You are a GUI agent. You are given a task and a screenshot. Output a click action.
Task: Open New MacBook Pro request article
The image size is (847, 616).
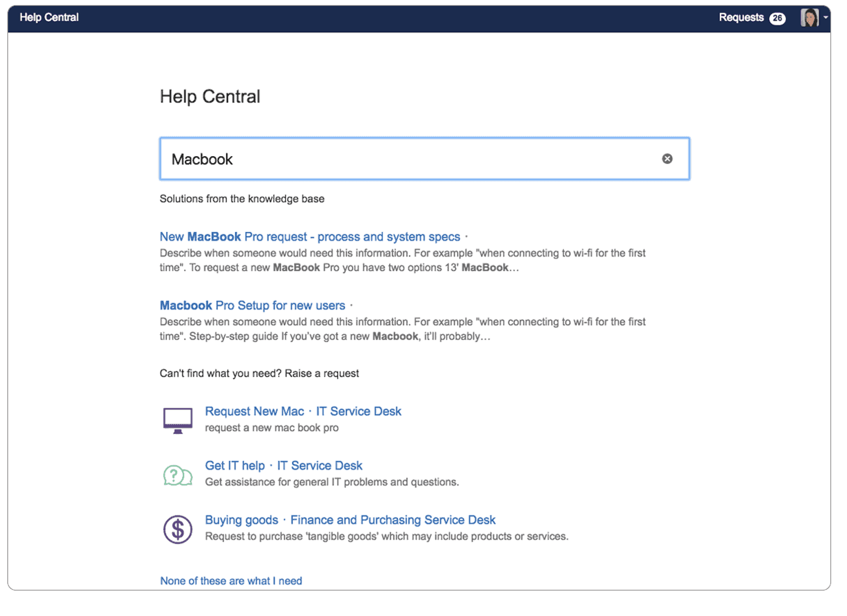coord(310,237)
